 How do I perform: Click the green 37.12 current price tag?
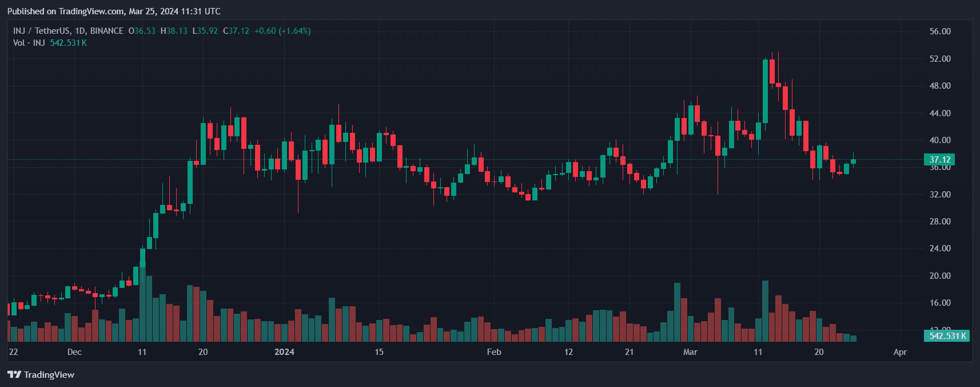939,160
